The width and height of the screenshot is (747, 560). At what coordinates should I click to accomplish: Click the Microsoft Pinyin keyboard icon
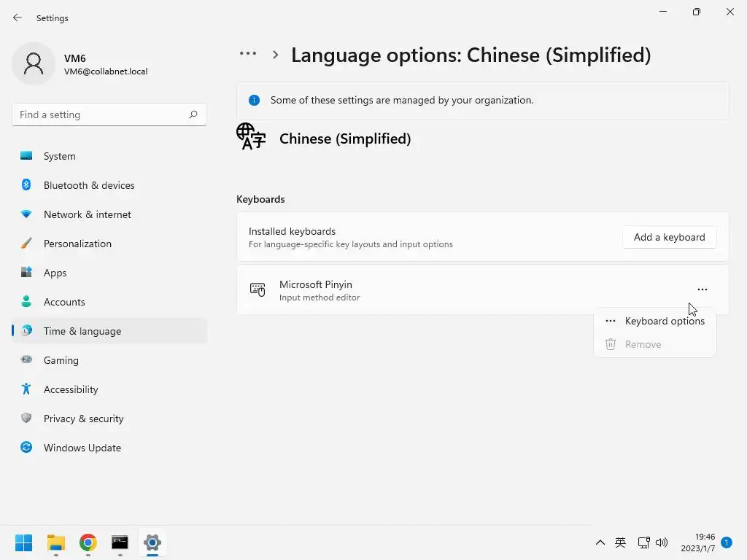point(258,289)
